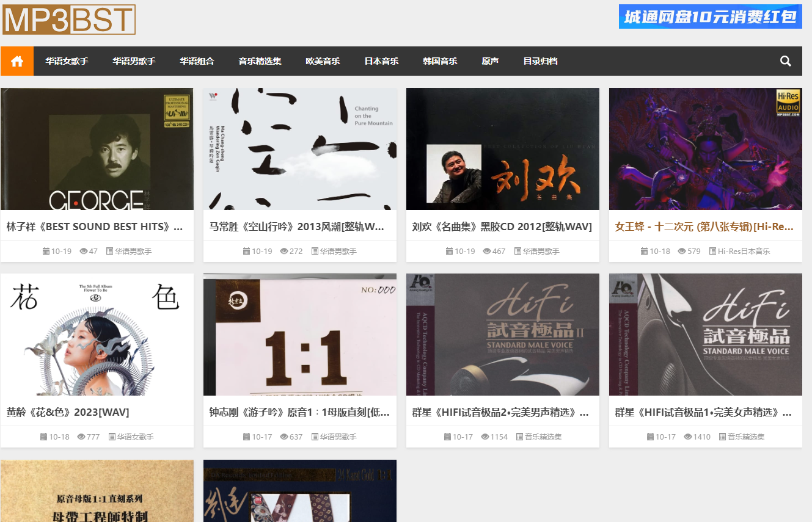Click eye views icon showing 637

click(x=284, y=437)
